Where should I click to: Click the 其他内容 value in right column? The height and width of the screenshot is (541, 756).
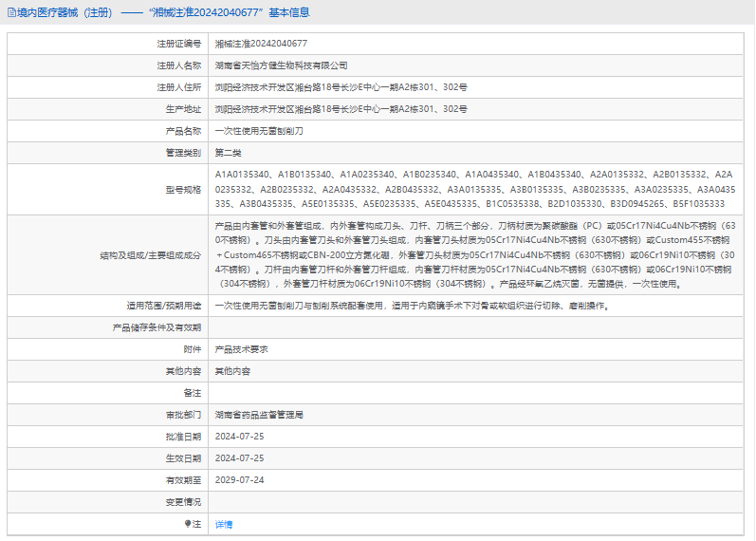pos(232,371)
